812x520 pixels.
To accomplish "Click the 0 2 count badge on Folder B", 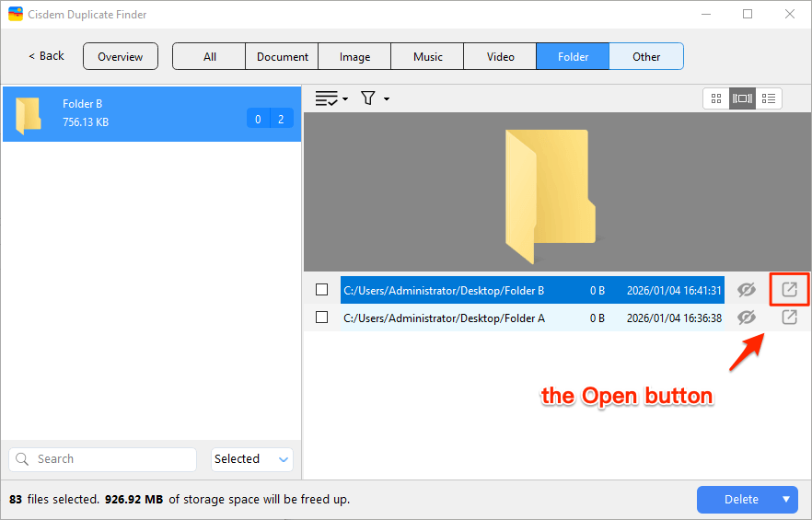I will [270, 119].
